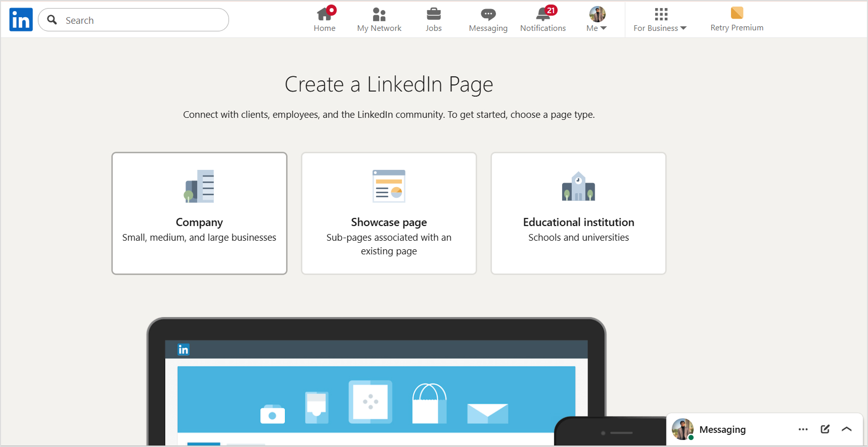Open Messaging overlay three-dot options

[x=803, y=429]
